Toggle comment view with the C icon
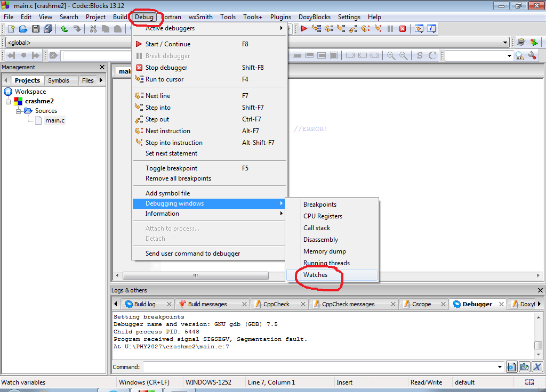Viewport: 546px width, 392px height. click(432, 55)
